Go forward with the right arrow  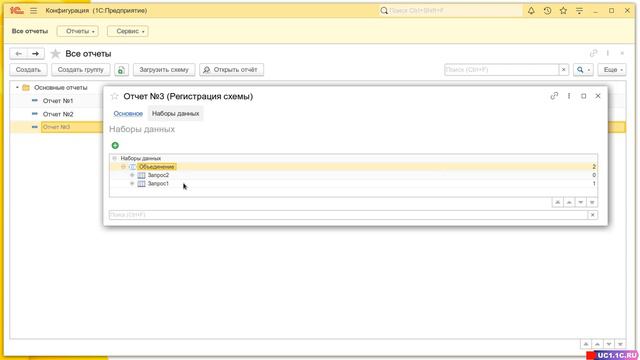coord(36,53)
